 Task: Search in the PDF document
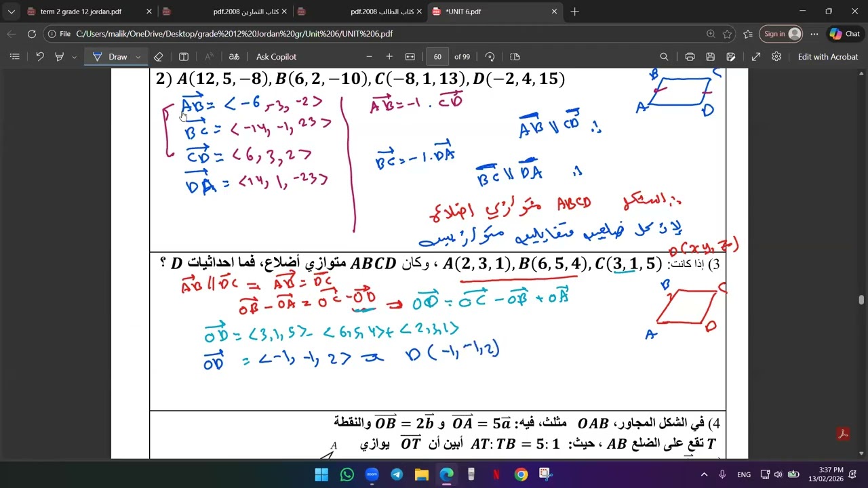(x=664, y=57)
